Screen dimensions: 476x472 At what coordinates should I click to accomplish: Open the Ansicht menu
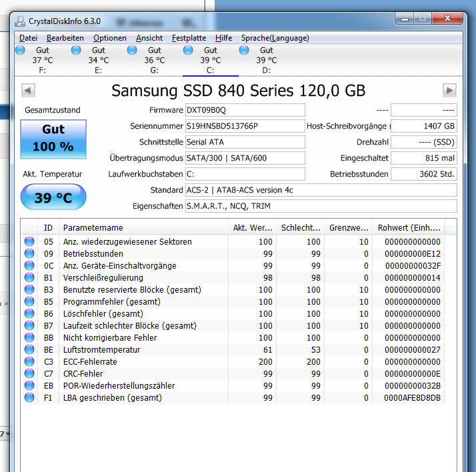click(149, 38)
